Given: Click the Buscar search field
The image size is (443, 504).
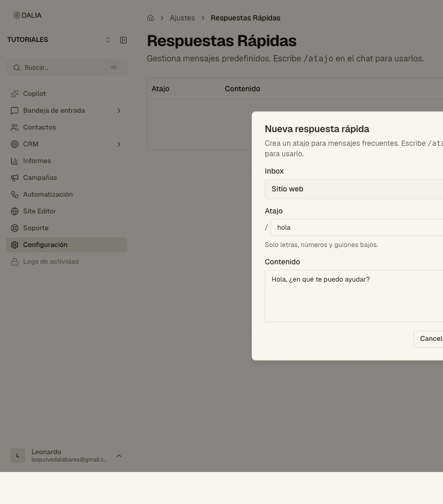Looking at the screenshot, I should click(67, 68).
